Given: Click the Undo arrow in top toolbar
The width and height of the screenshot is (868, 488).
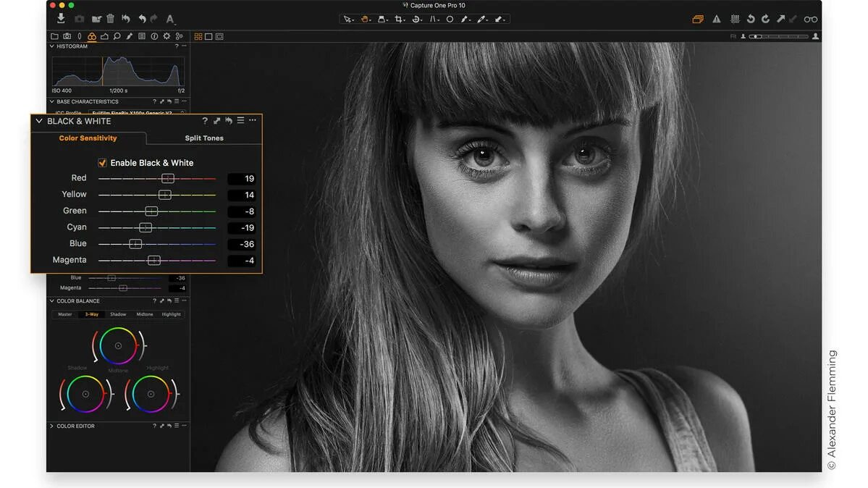Looking at the screenshot, I should [x=143, y=19].
